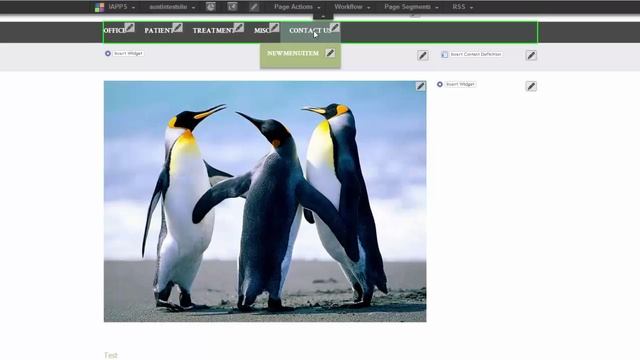The image size is (640, 360).
Task: Click the round widget icon in the gray bar
Action: pos(108,53)
